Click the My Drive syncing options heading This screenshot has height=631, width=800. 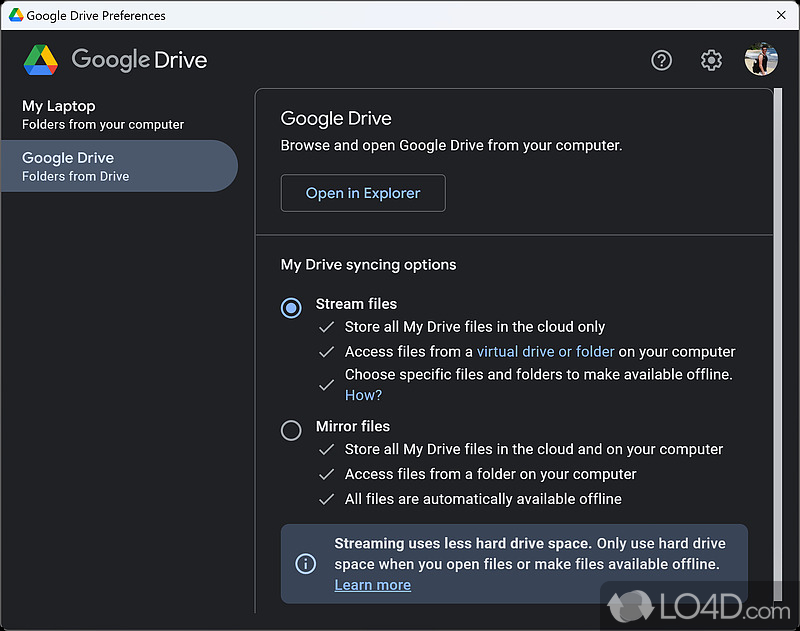point(368,265)
